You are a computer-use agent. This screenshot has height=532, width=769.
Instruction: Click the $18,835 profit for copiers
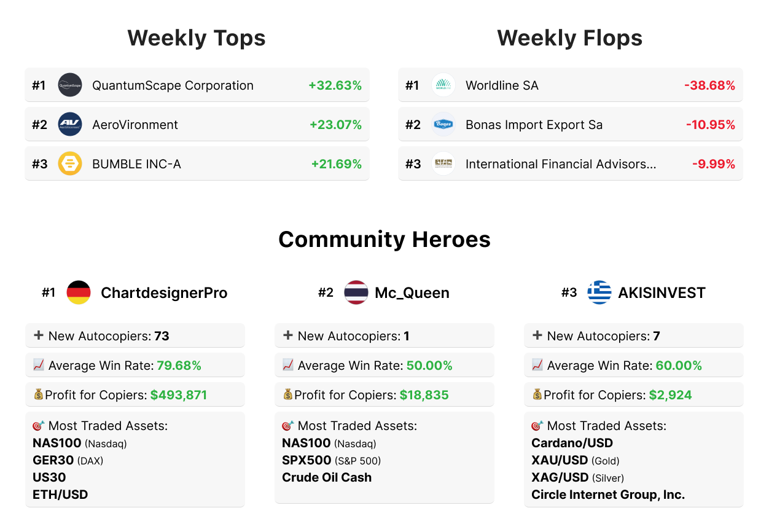[x=424, y=395]
